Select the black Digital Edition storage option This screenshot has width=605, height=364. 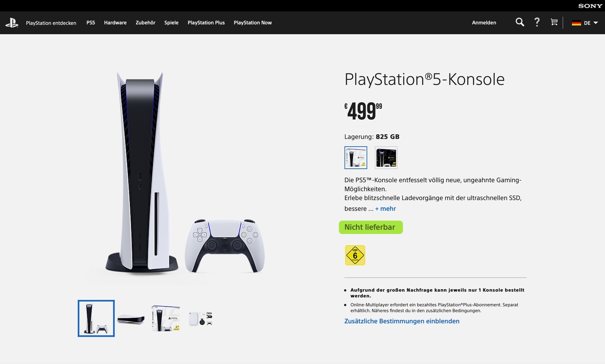386,158
